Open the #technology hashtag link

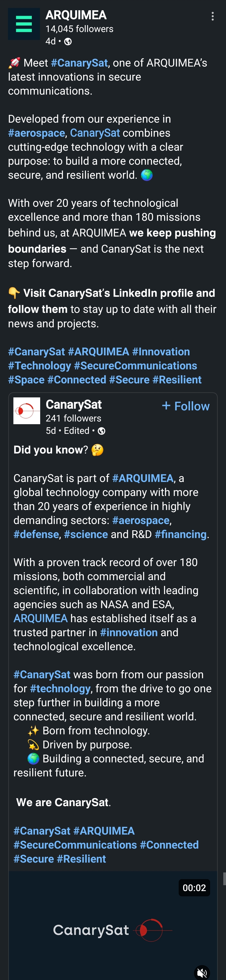coord(60,688)
